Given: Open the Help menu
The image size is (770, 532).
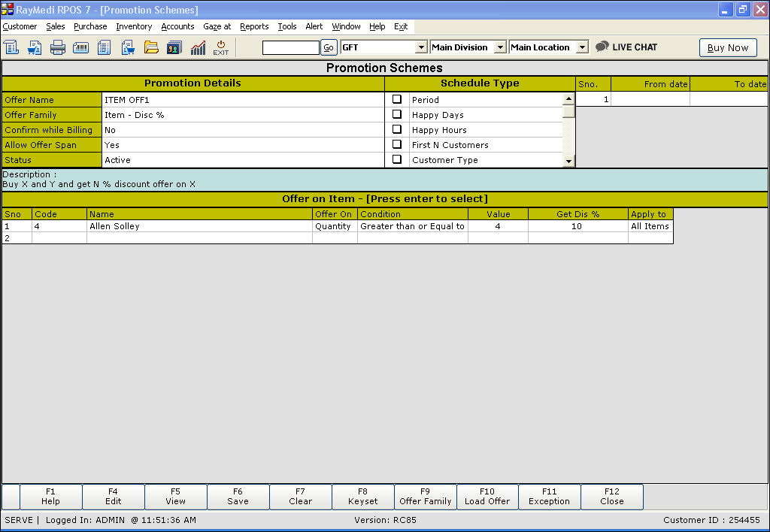Looking at the screenshot, I should pyautogui.click(x=377, y=26).
